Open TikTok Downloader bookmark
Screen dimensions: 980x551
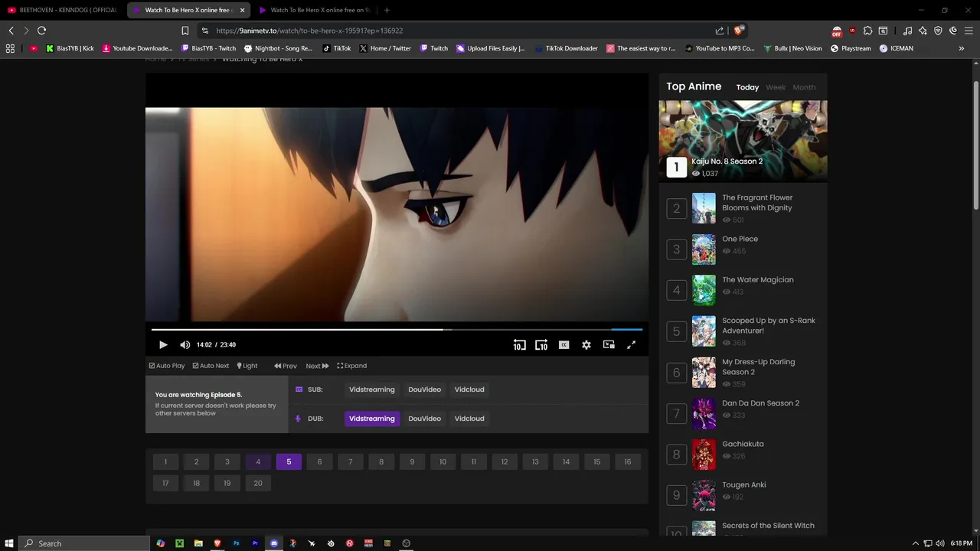coord(566,48)
